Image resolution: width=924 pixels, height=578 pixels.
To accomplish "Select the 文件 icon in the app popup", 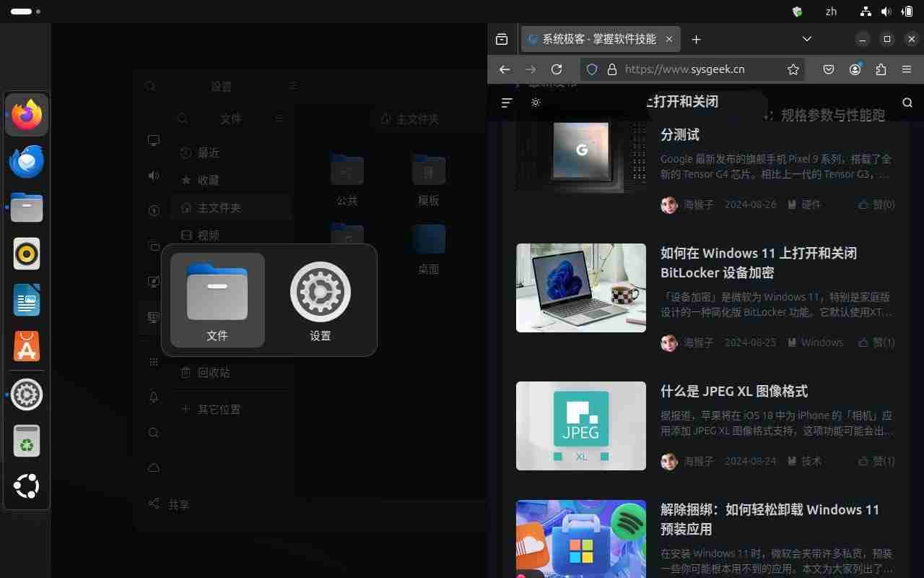I will (217, 299).
